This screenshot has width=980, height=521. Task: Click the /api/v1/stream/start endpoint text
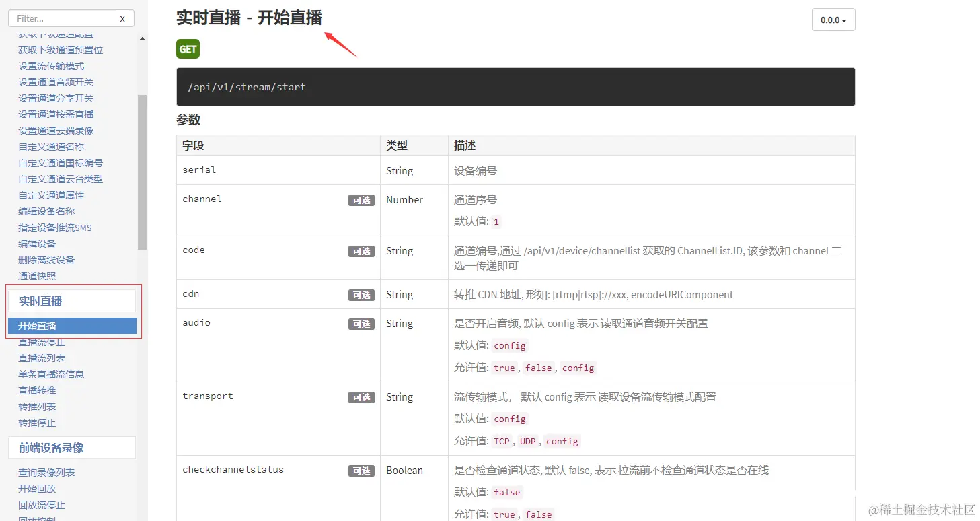[x=247, y=87]
